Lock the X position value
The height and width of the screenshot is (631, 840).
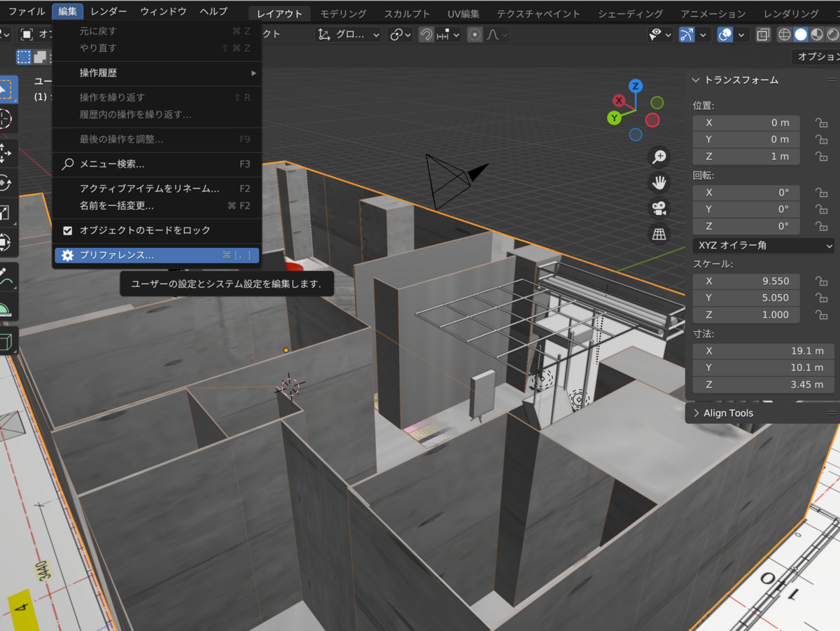pos(821,123)
